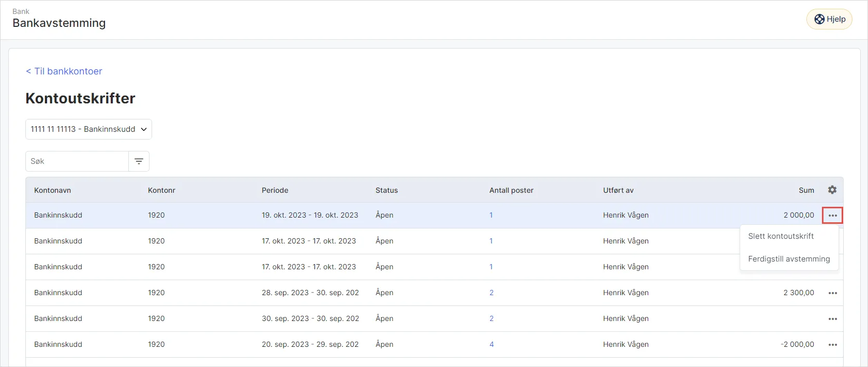Select Slett kontoutskrift from the context menu
The height and width of the screenshot is (367, 868).
[781, 236]
